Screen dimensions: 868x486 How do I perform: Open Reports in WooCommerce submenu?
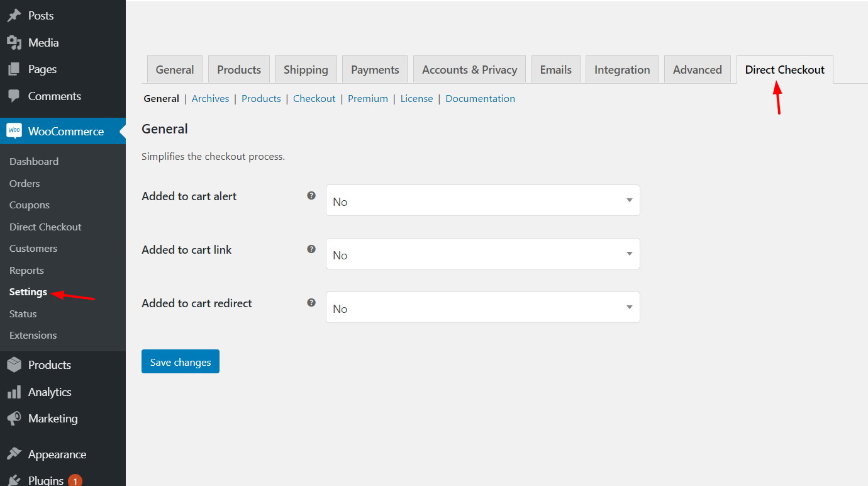pyautogui.click(x=26, y=271)
